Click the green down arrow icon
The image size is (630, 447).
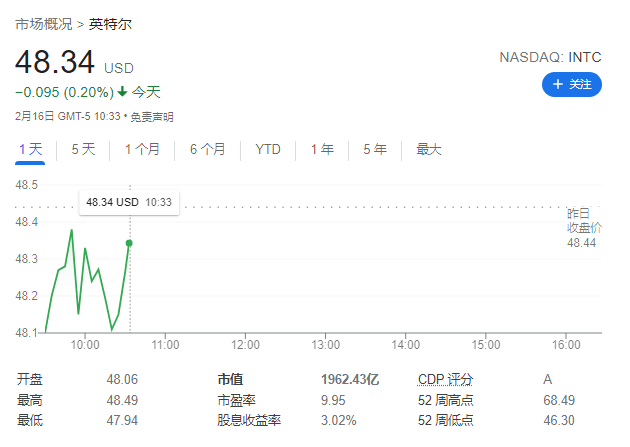click(123, 92)
